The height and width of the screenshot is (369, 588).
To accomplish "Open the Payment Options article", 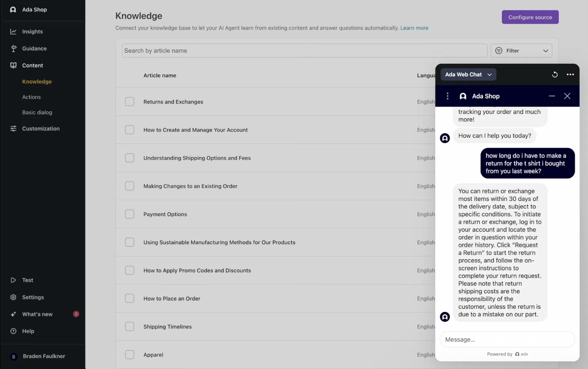I will [165, 214].
